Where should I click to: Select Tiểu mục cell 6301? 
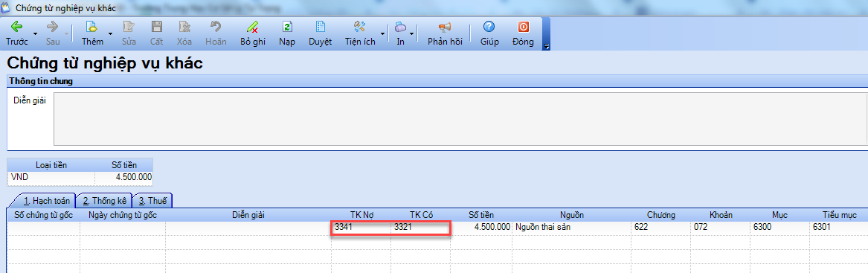pyautogui.click(x=838, y=227)
